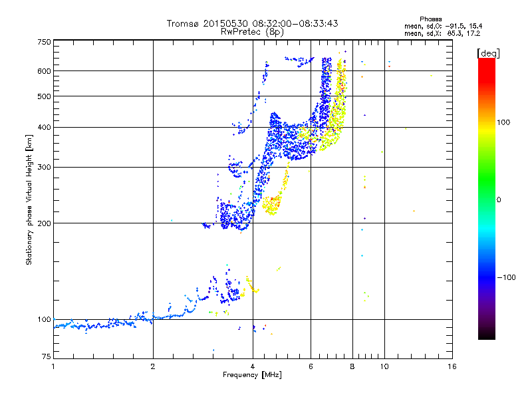Click the 'Frequency [MHz]' axis title
Screen dimensions: 532x399
[x=252, y=375]
